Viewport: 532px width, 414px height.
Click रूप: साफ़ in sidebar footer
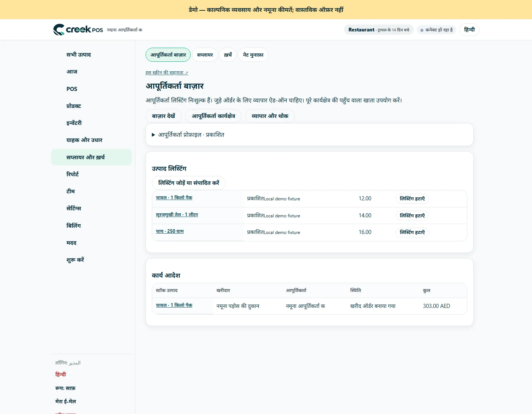[x=65, y=388]
